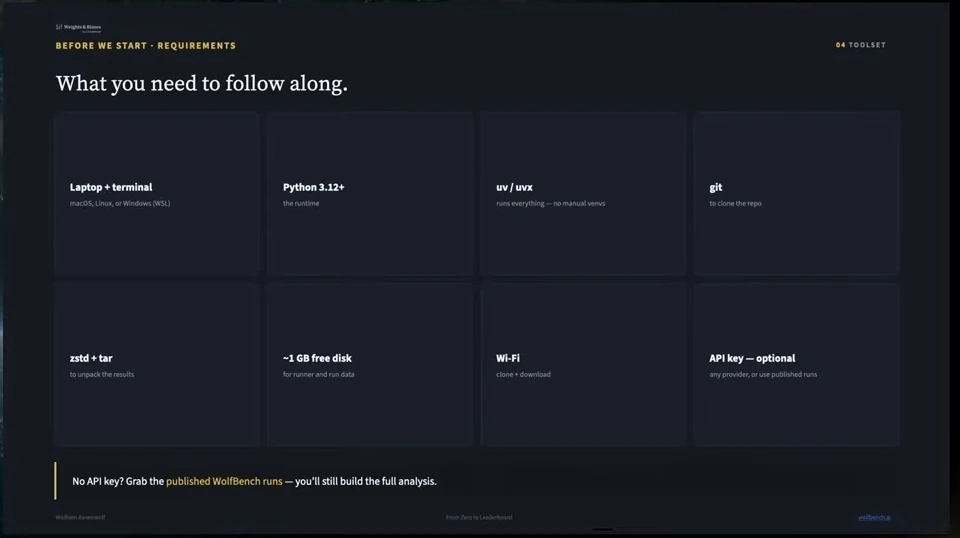Open the wolfbench.ai footer link

click(x=874, y=517)
